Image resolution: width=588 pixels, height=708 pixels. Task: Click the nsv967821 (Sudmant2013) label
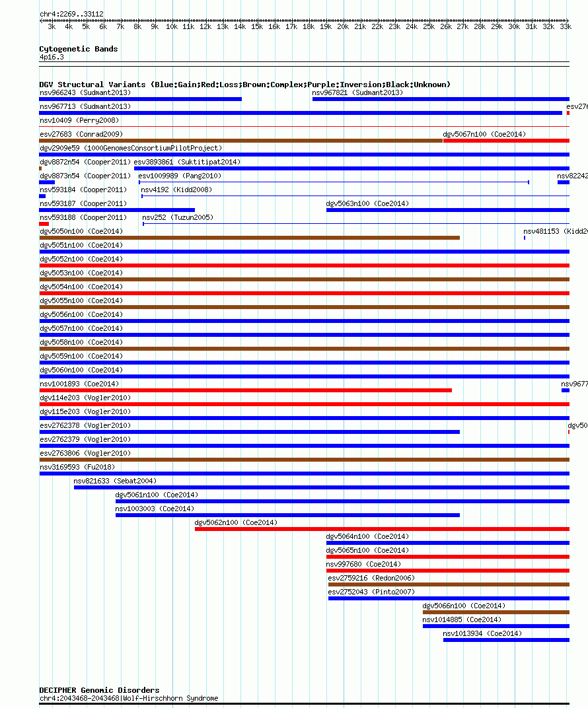(x=357, y=92)
